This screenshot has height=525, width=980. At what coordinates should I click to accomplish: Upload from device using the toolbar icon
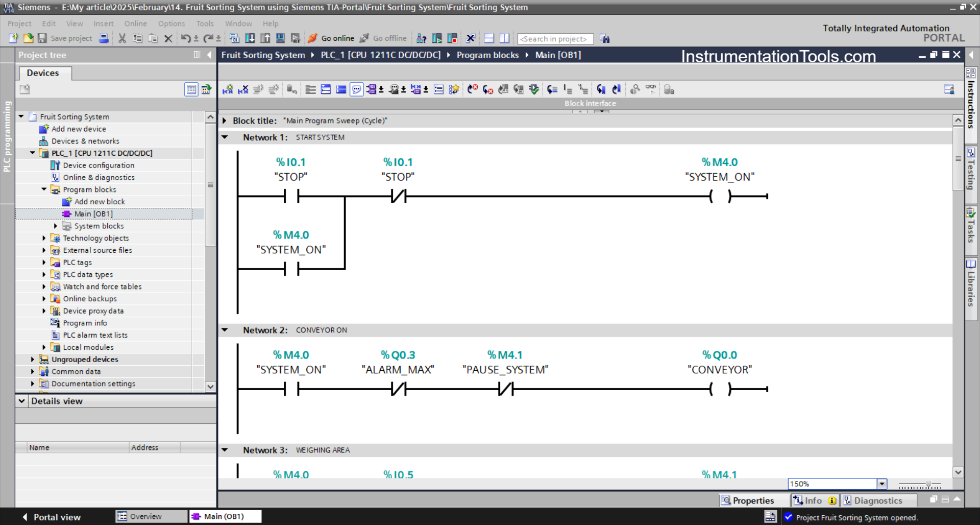[265, 38]
